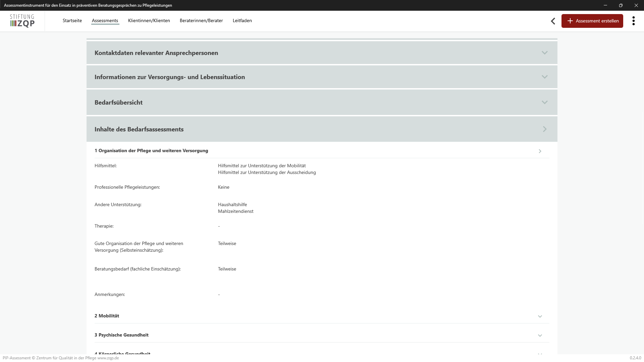The width and height of the screenshot is (644, 362).
Task: Go to Klientinnen/Klienten page
Action: 149,21
